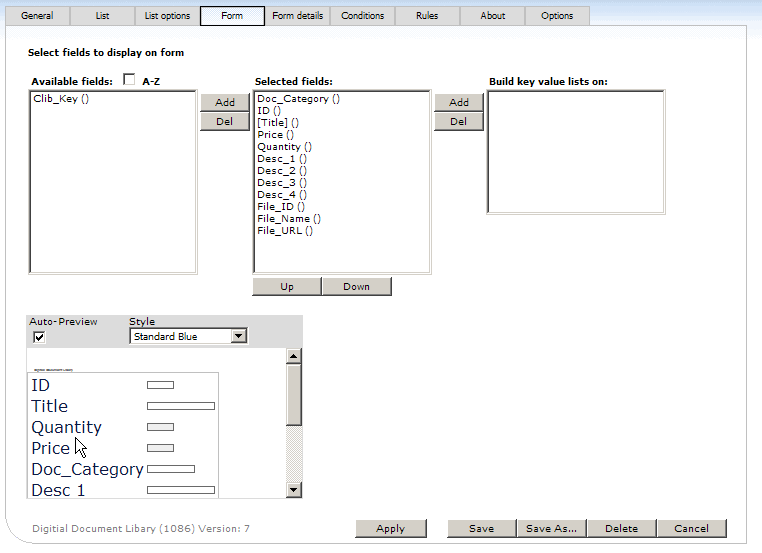
Task: Add field to key value lists
Action: (459, 102)
